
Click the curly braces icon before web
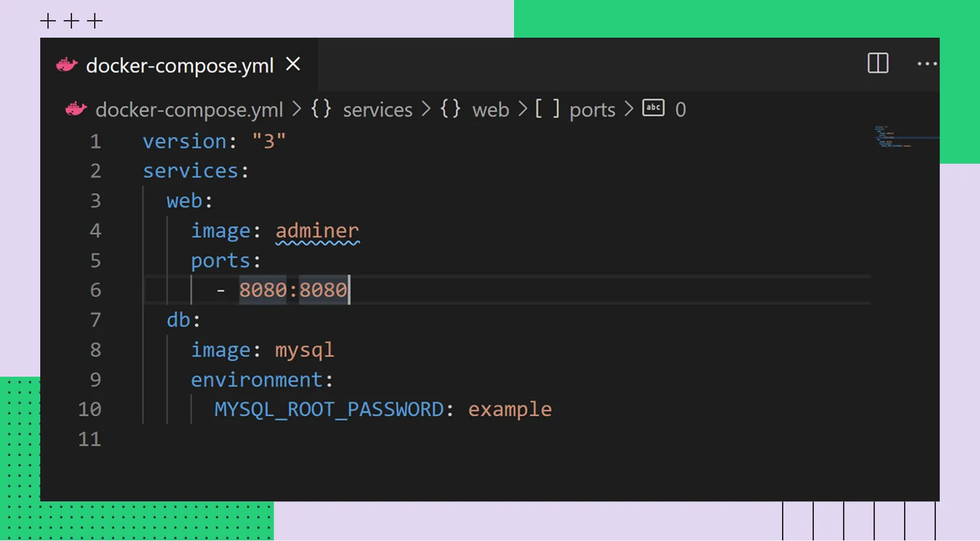[450, 108]
